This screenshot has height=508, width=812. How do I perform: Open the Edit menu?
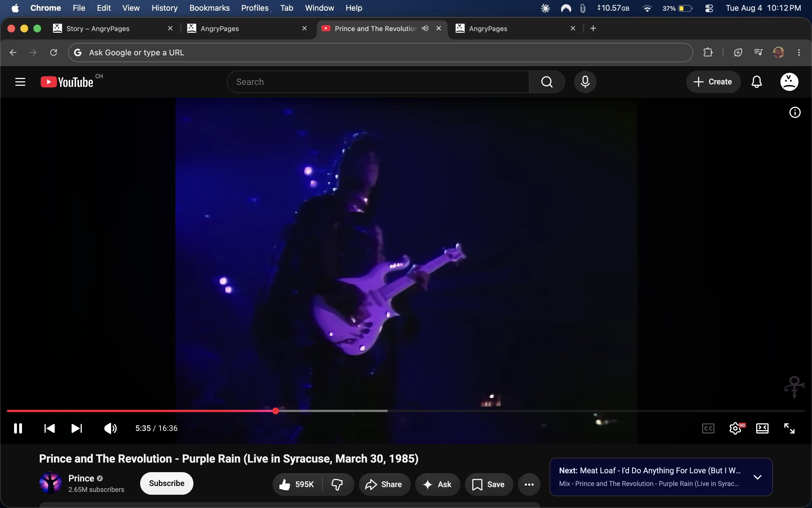(104, 8)
